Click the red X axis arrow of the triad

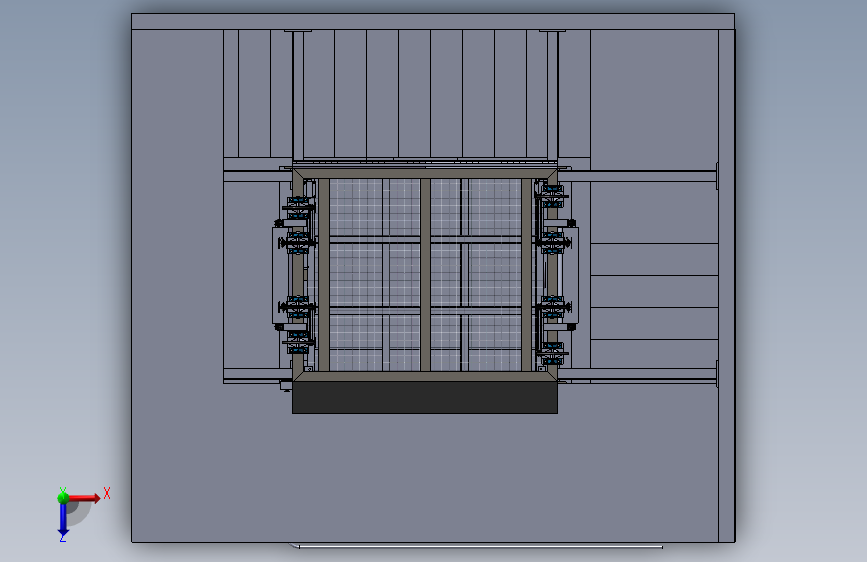point(83,498)
